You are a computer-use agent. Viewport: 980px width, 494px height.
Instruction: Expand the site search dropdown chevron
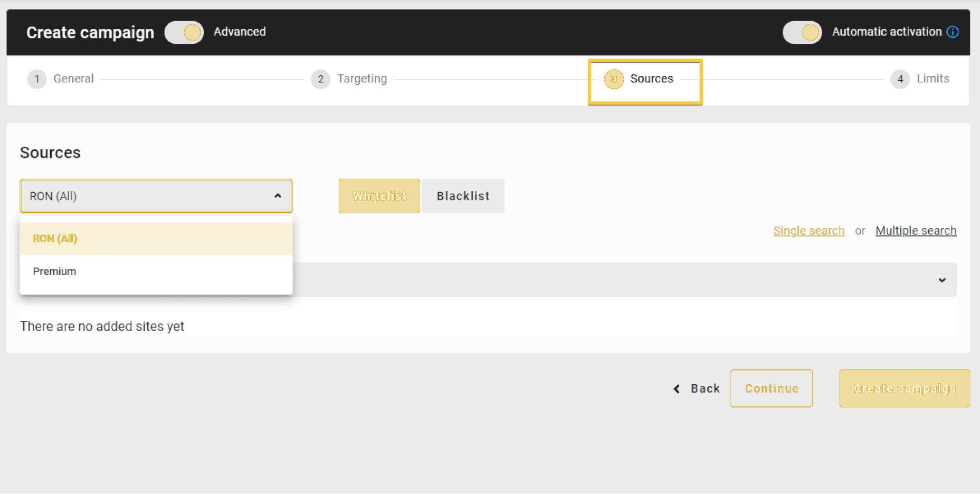[941, 280]
